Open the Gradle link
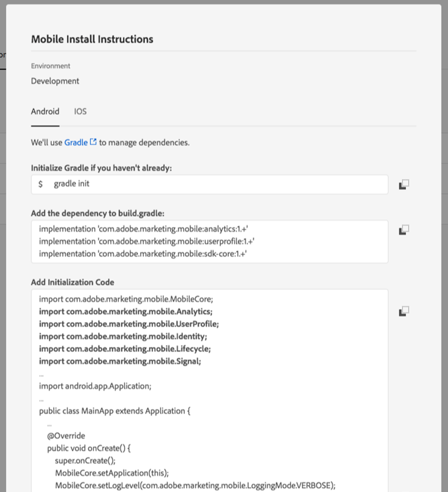The image size is (448, 492). click(76, 142)
